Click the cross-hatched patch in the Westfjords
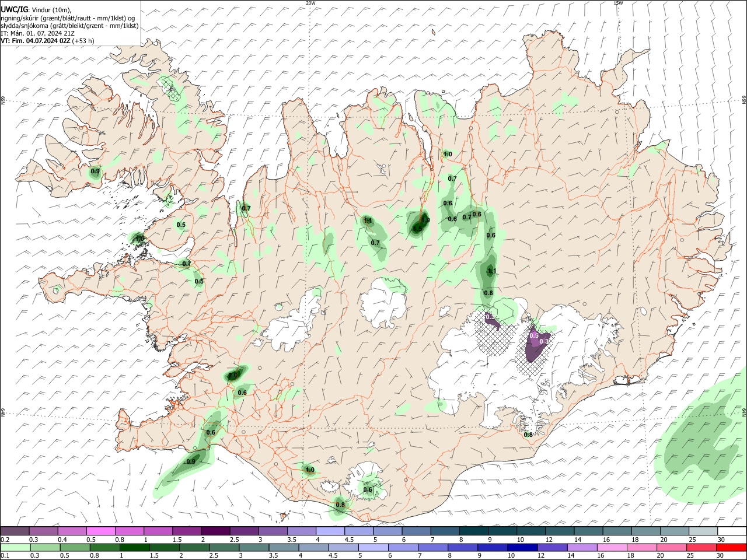 coord(171,89)
